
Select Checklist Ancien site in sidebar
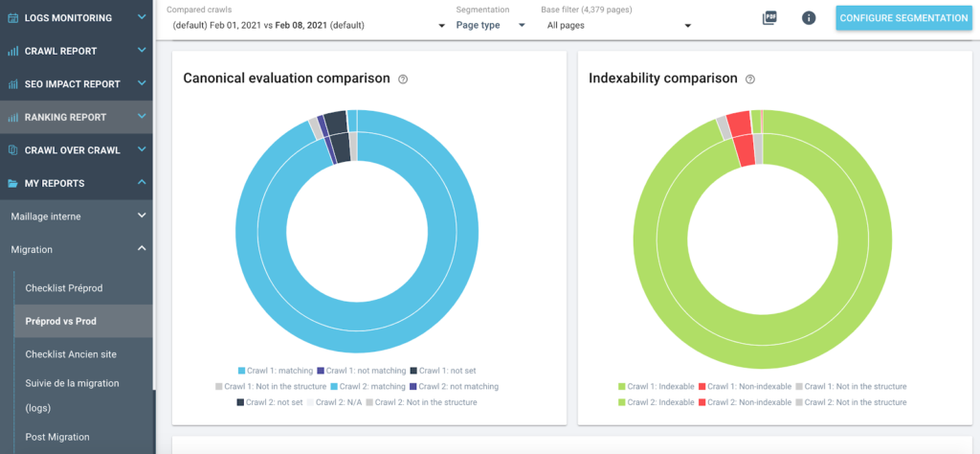(x=71, y=354)
